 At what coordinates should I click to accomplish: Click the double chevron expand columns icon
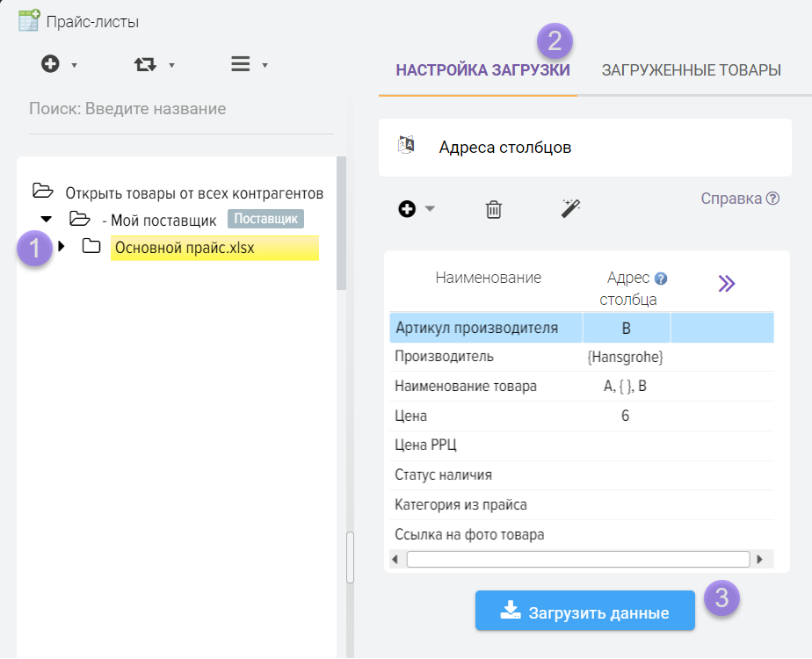[x=727, y=283]
